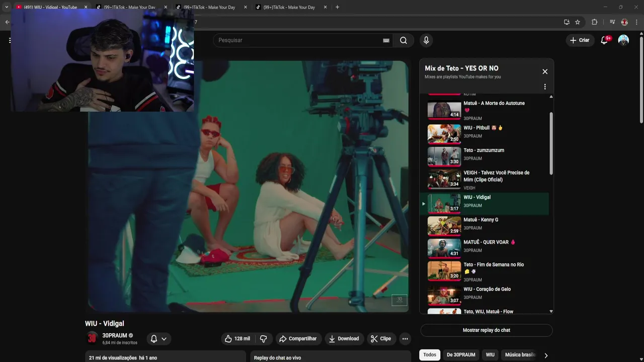
Task: Switch to the third TikTok tab
Action: [289, 7]
